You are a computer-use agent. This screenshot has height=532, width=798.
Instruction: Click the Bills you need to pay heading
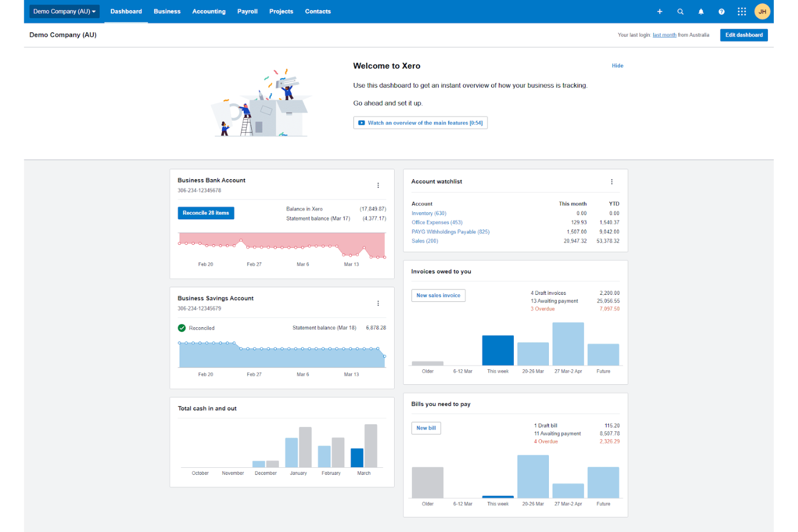point(441,404)
